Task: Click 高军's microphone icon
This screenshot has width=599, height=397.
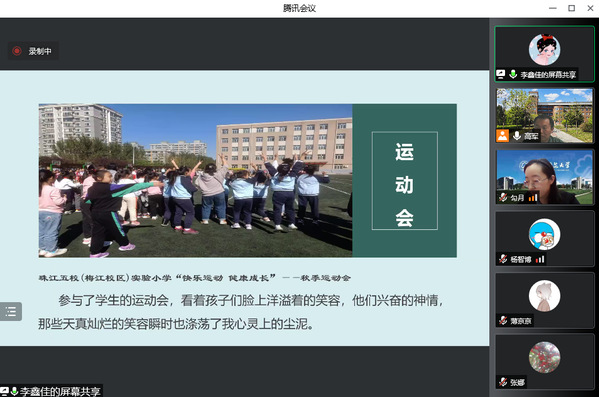Action: click(517, 136)
